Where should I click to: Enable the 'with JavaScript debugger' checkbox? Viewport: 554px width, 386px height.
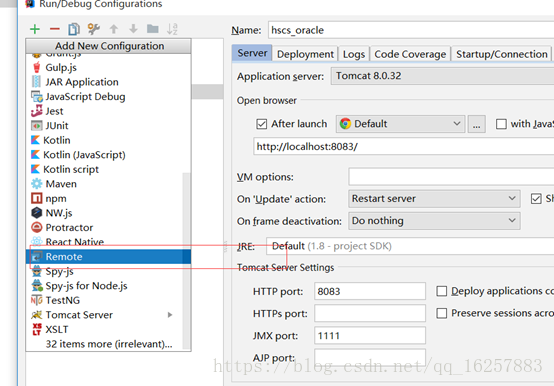point(501,124)
